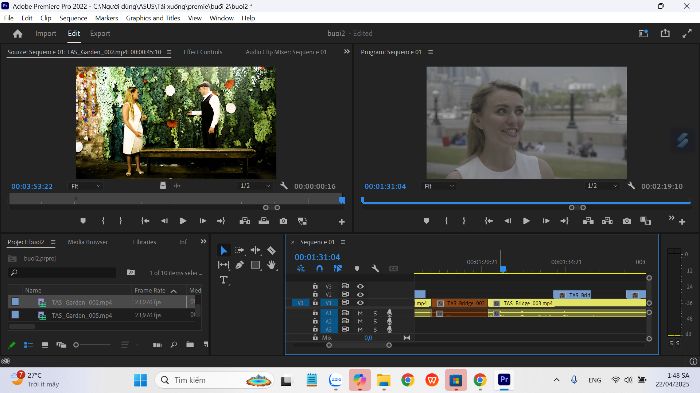Screen dimensions: 700x393
Task: Select the Razor tool
Action: [x=271, y=251]
